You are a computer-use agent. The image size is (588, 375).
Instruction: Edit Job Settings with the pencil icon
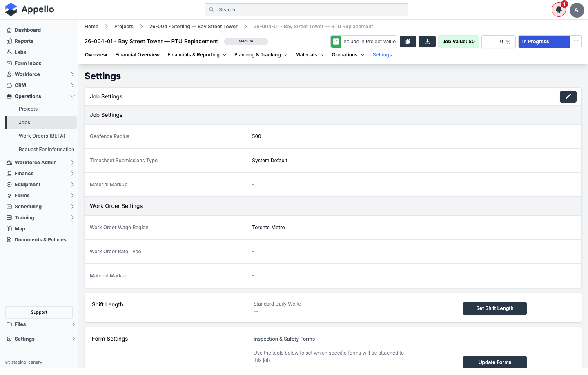[x=568, y=97]
